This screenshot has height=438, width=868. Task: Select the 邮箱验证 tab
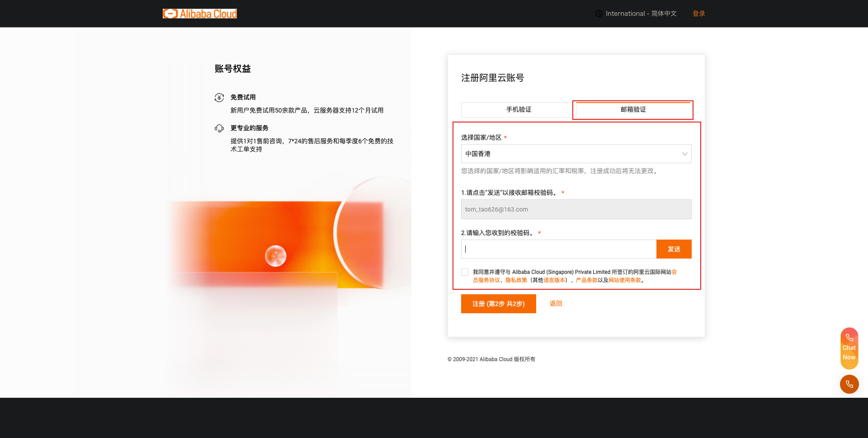coord(633,110)
